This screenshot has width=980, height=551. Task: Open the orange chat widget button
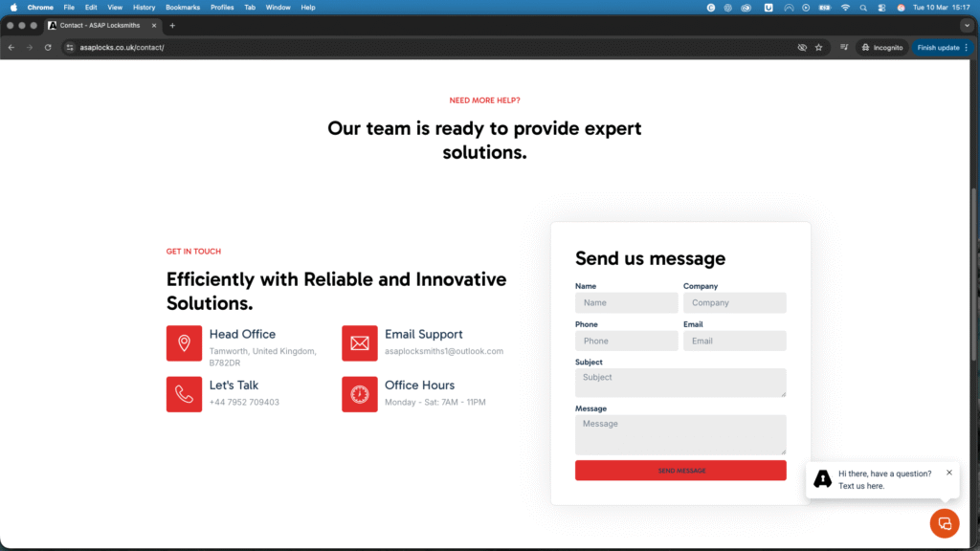pyautogui.click(x=945, y=523)
